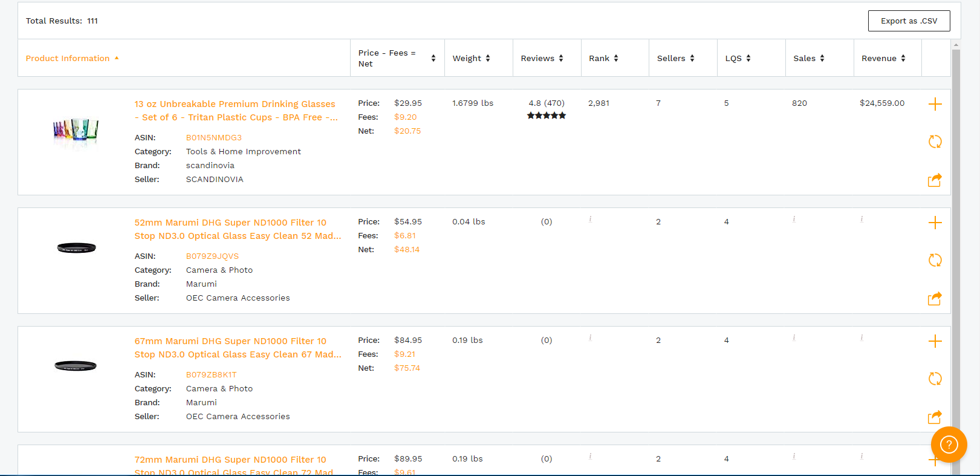Show sales info icon for 72mm Marumi
The height and width of the screenshot is (476, 980).
[x=794, y=456]
